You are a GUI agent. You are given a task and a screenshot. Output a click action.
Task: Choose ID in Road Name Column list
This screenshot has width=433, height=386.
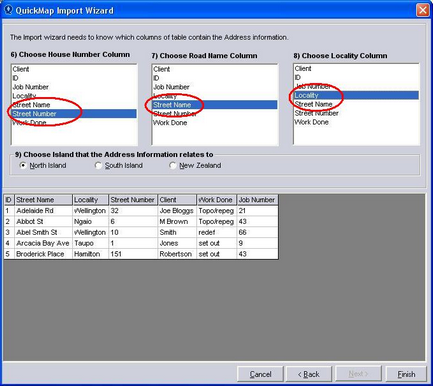click(215, 78)
